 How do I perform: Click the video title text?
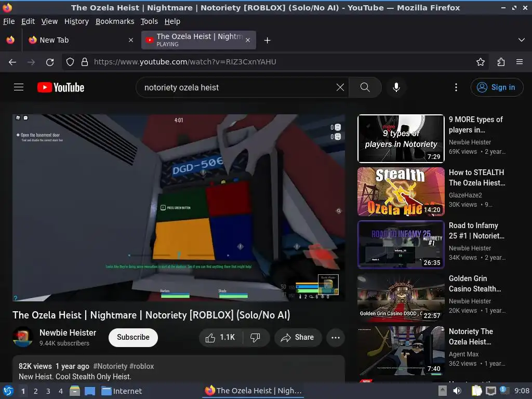point(151,315)
